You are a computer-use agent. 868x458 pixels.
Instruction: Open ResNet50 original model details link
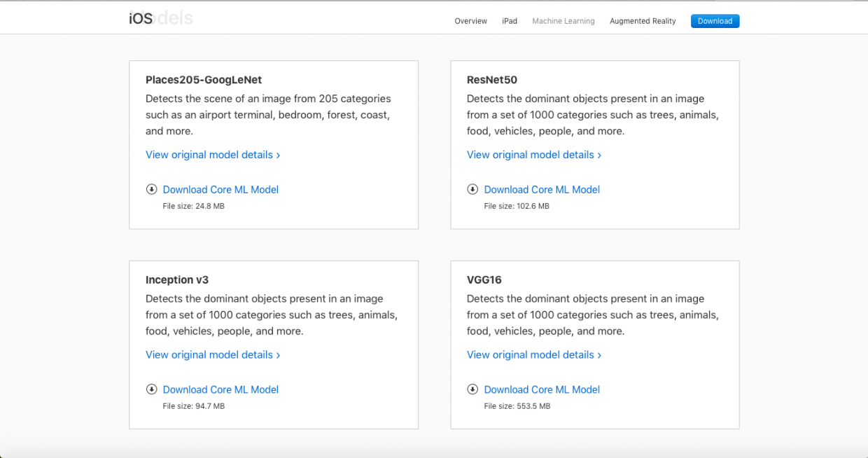click(534, 155)
